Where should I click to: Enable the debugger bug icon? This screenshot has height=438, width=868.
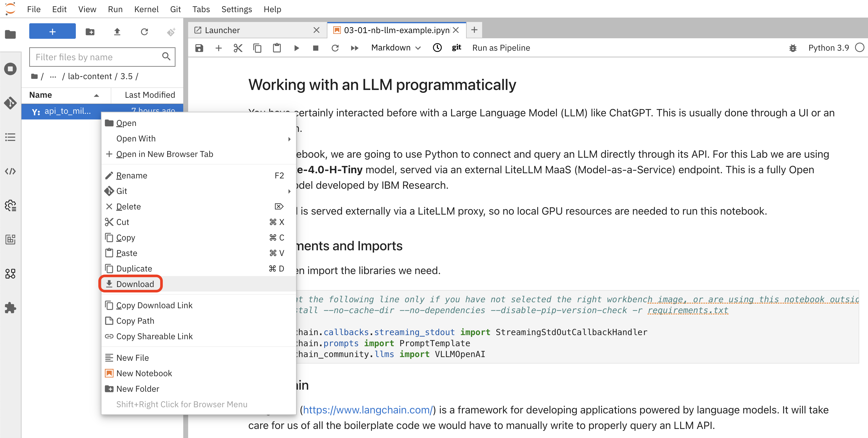[x=793, y=48]
